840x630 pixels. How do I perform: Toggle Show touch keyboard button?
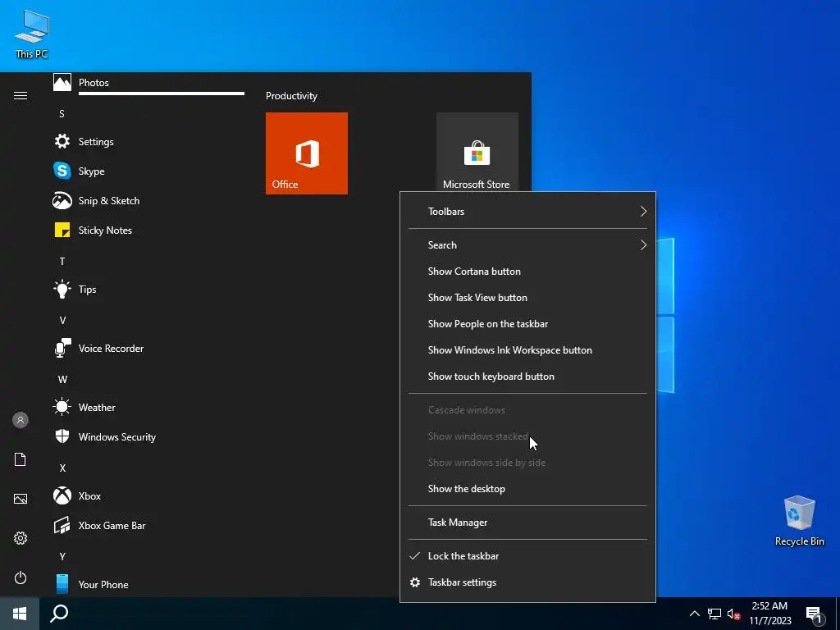point(527,376)
